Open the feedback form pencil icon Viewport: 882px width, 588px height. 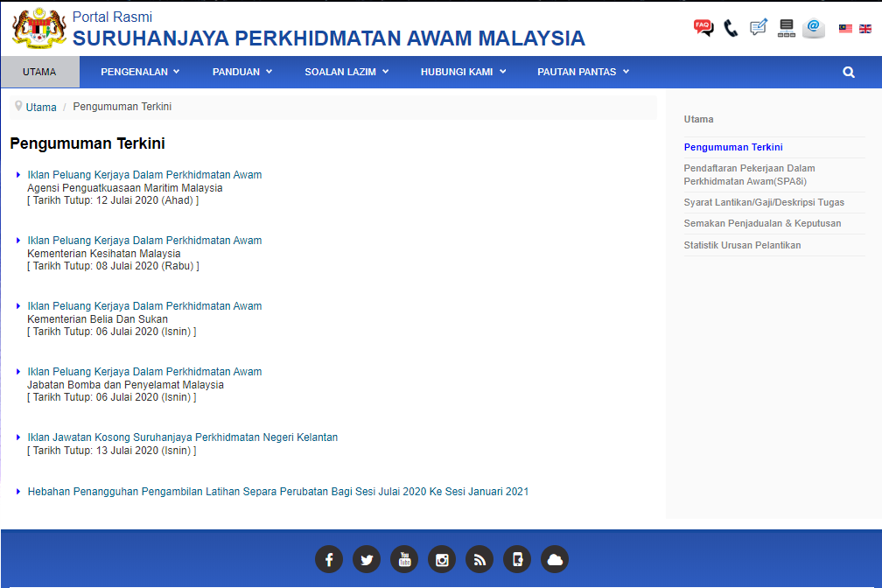[x=759, y=28]
